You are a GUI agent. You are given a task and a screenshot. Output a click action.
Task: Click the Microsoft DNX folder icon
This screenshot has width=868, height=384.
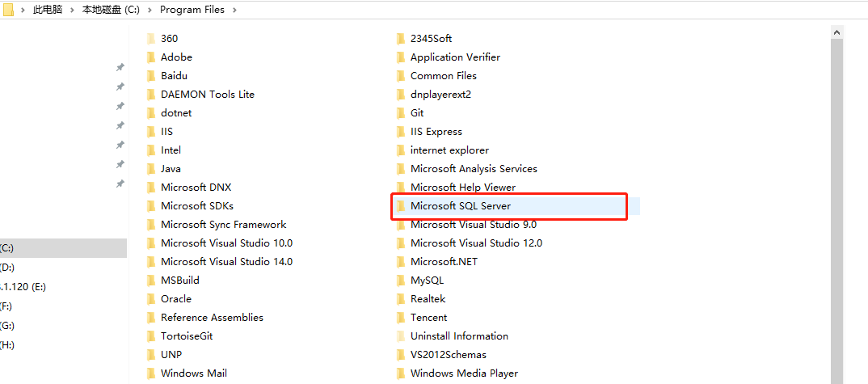pyautogui.click(x=150, y=188)
